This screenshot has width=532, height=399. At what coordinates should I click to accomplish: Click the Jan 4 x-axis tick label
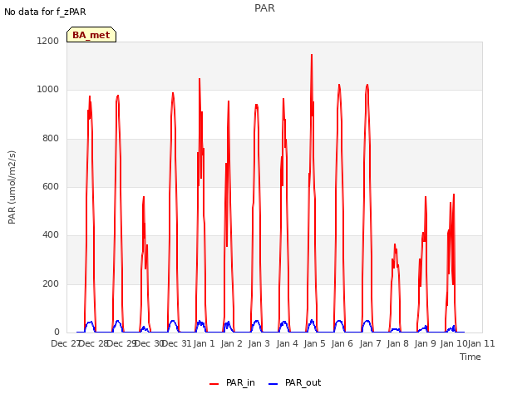coord(288,343)
